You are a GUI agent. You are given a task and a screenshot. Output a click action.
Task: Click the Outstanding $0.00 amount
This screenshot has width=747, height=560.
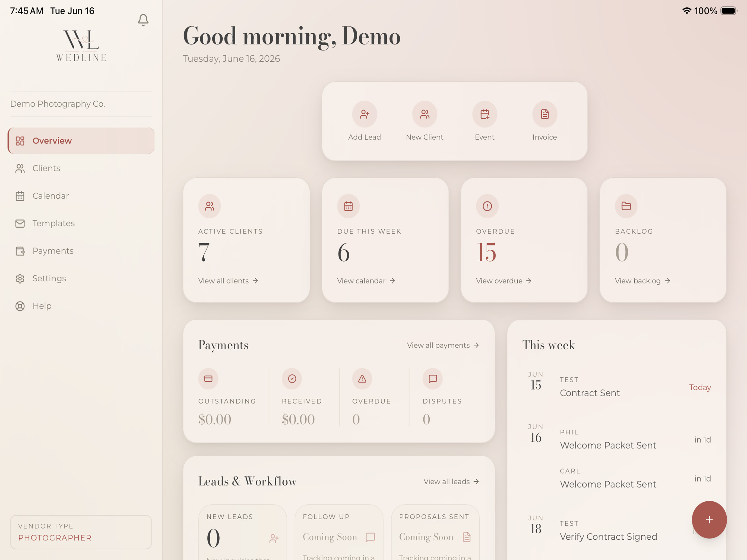point(215,419)
